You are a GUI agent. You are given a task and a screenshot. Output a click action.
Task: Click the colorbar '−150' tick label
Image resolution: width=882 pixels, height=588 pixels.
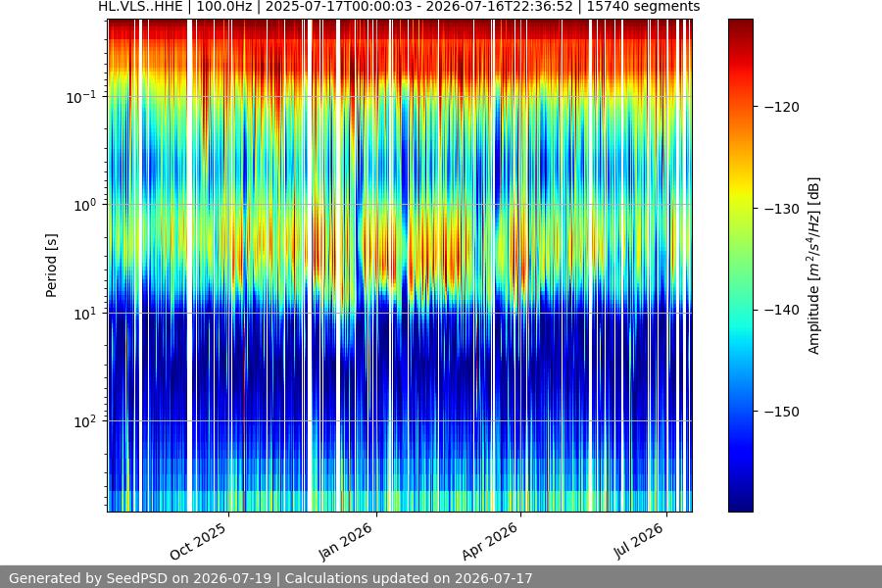(x=782, y=412)
